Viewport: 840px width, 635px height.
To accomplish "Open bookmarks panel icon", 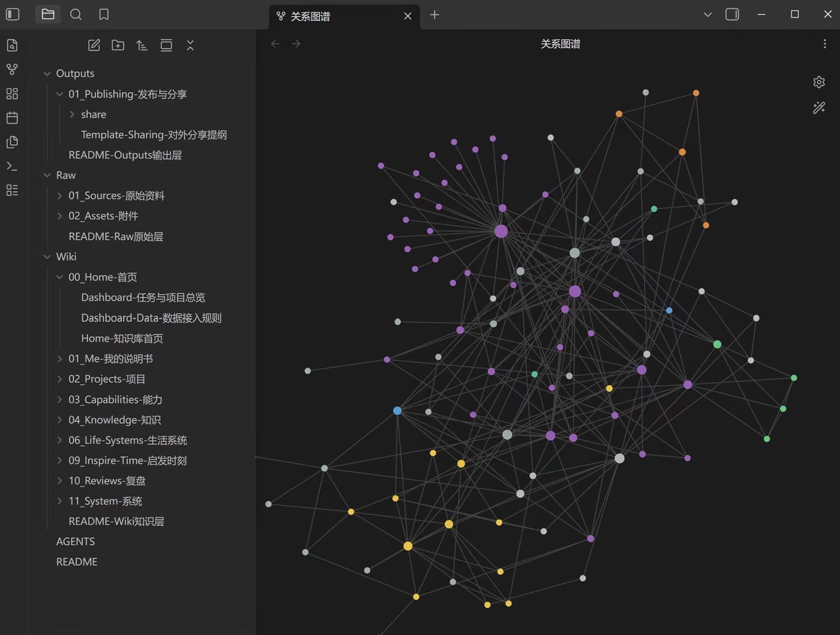I will point(104,15).
